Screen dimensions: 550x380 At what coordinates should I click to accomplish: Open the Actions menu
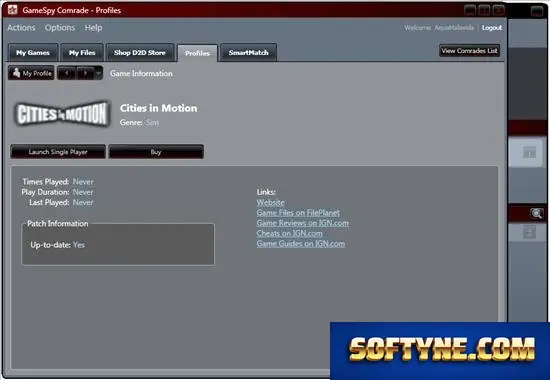[21, 27]
